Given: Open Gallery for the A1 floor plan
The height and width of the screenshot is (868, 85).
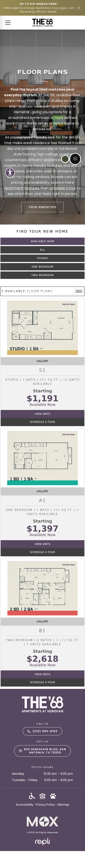Looking at the screenshot, I should click(x=42, y=491).
